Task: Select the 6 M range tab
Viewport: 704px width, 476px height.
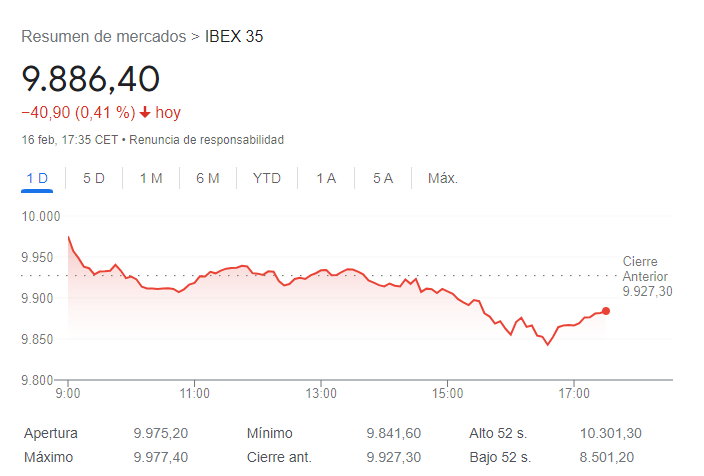Action: (x=208, y=178)
